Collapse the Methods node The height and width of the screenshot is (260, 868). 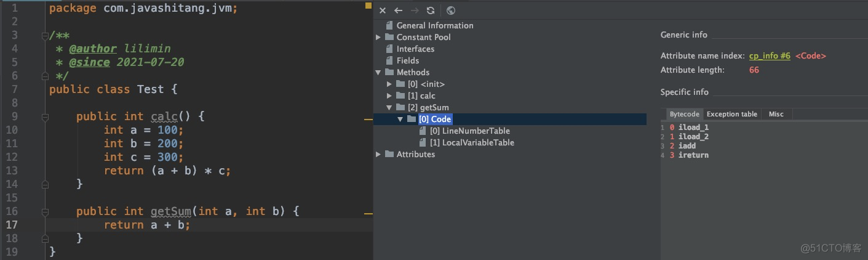point(378,72)
